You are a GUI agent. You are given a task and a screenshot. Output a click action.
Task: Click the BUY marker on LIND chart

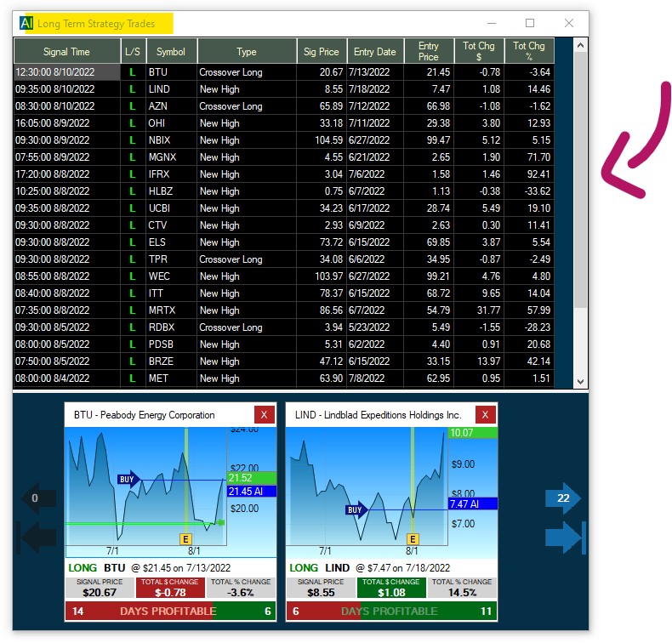point(355,510)
